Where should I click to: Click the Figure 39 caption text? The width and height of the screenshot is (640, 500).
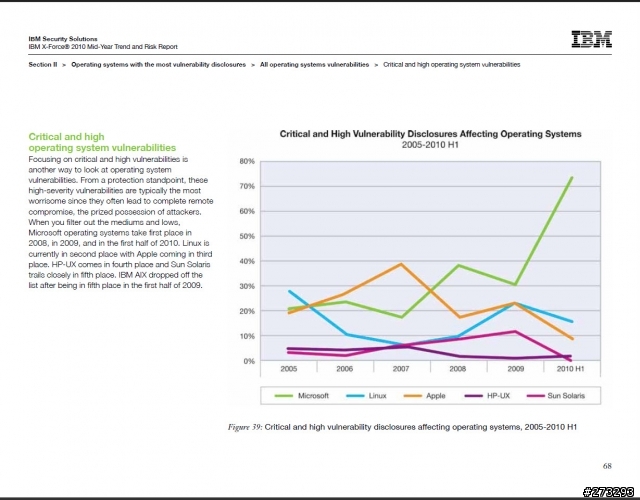coord(402,427)
